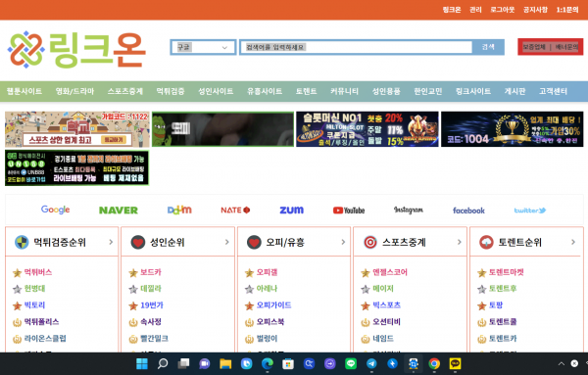This screenshot has height=375, width=588.
Task: Click the shield icon beside 먹튀검증순위
Action: coord(22,243)
